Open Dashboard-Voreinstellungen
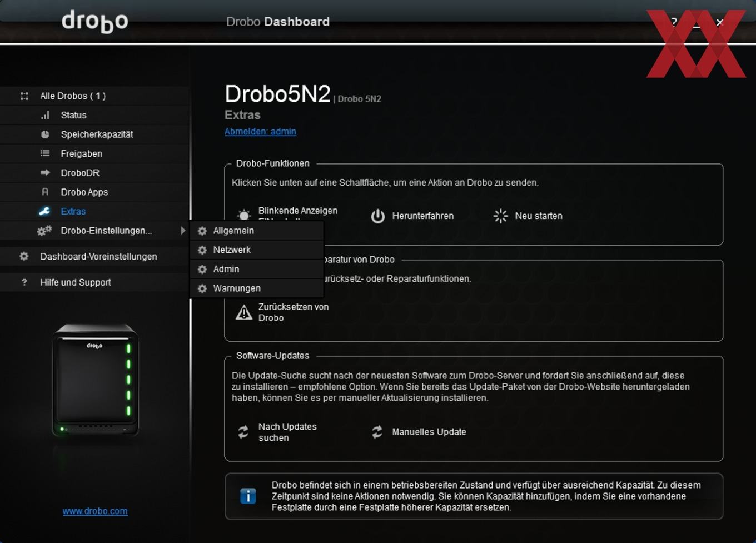The height and width of the screenshot is (543, 756). [x=94, y=256]
